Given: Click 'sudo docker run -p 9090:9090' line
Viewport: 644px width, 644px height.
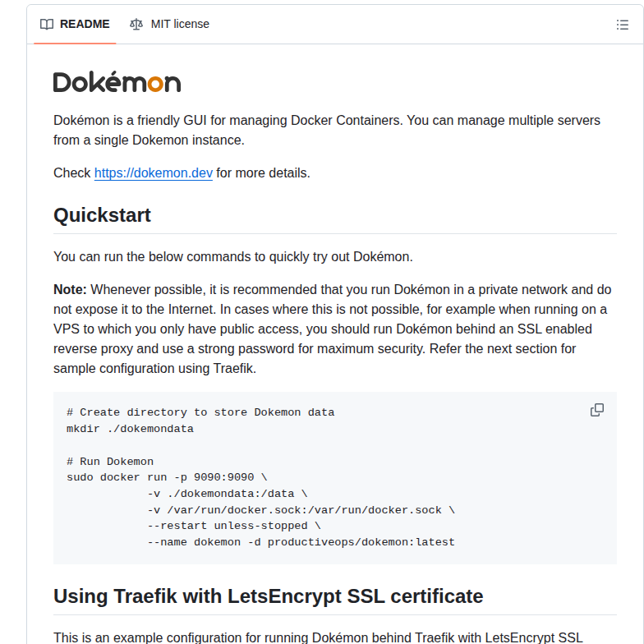Looking at the screenshot, I should point(167,477).
